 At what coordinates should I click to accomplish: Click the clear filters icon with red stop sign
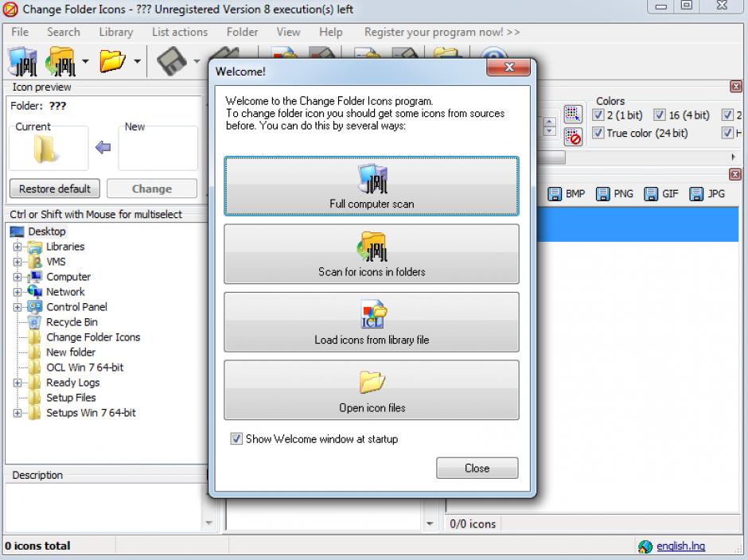tap(572, 137)
